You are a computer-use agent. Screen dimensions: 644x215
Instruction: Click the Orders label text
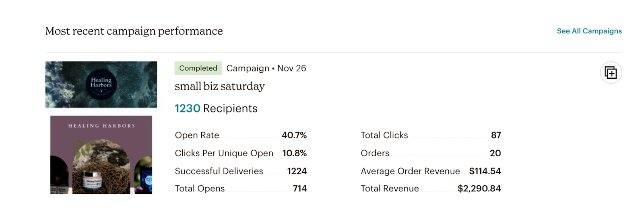pos(375,153)
